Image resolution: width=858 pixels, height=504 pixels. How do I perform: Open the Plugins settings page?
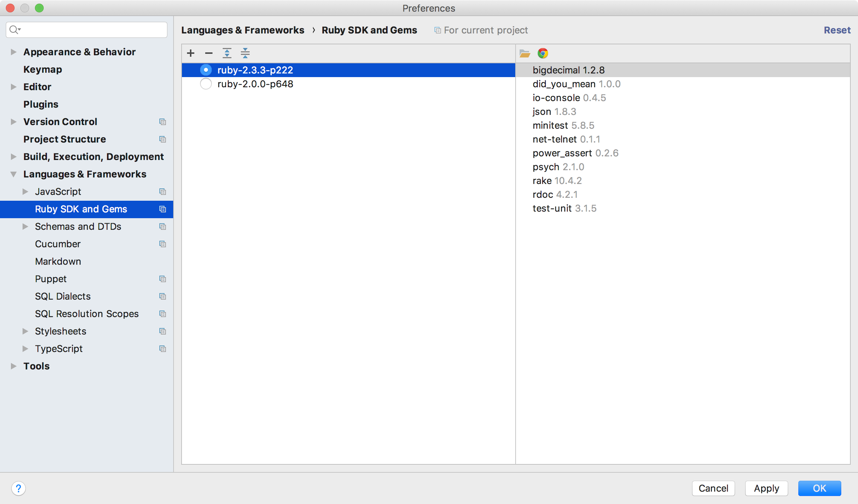[41, 104]
